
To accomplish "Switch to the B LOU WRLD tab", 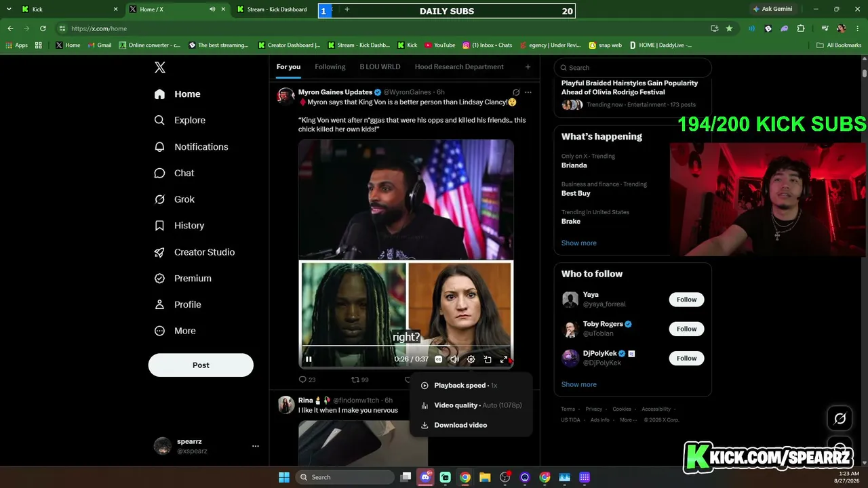I will [x=380, y=67].
